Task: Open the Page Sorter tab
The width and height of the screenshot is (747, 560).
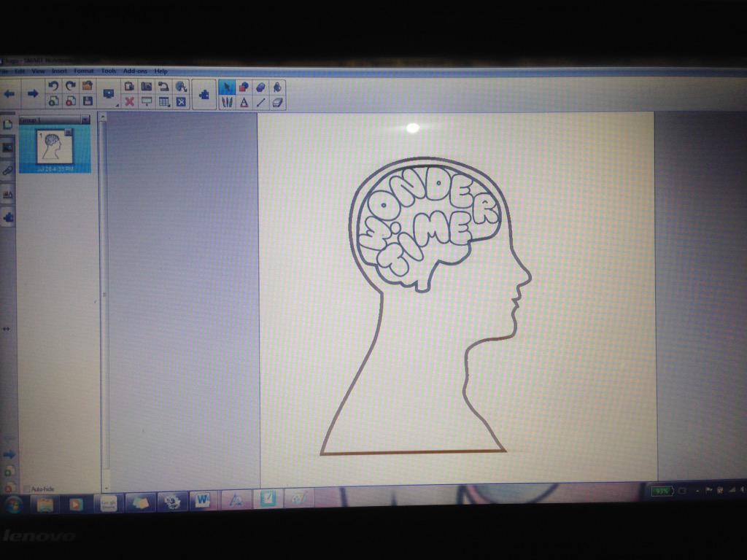Action: pos(7,125)
